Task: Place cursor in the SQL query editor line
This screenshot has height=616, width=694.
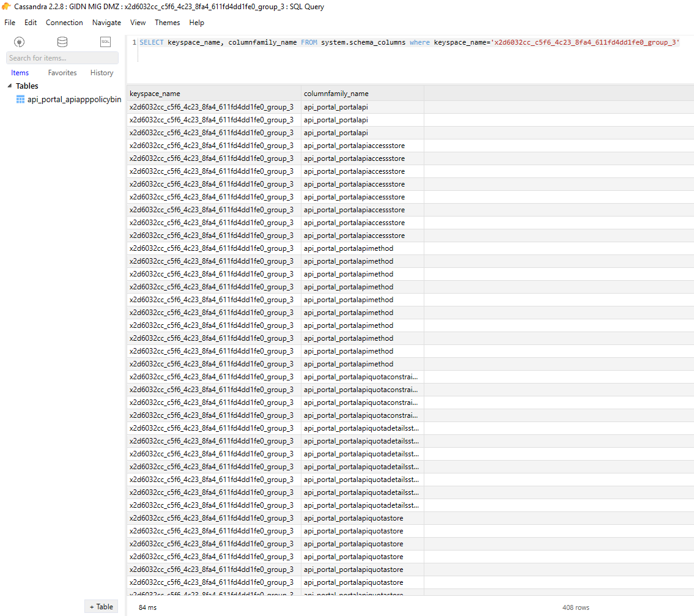Action: (x=410, y=42)
